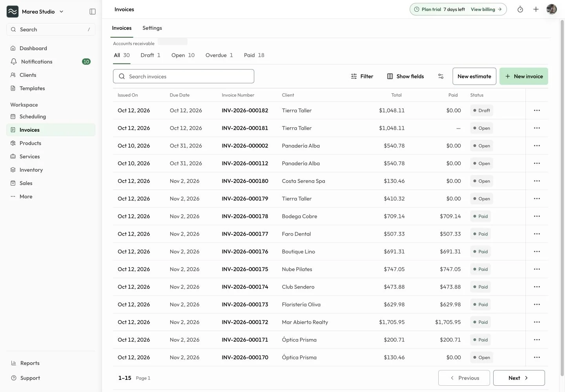This screenshot has height=392, width=565.
Task: Click client Mar Abierto Realty
Action: [305, 322]
